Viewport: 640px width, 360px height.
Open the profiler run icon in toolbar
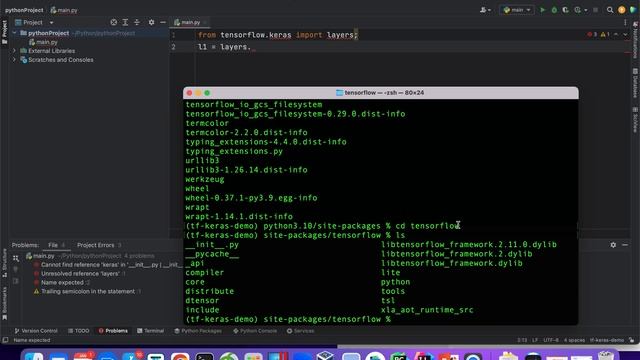578,10
